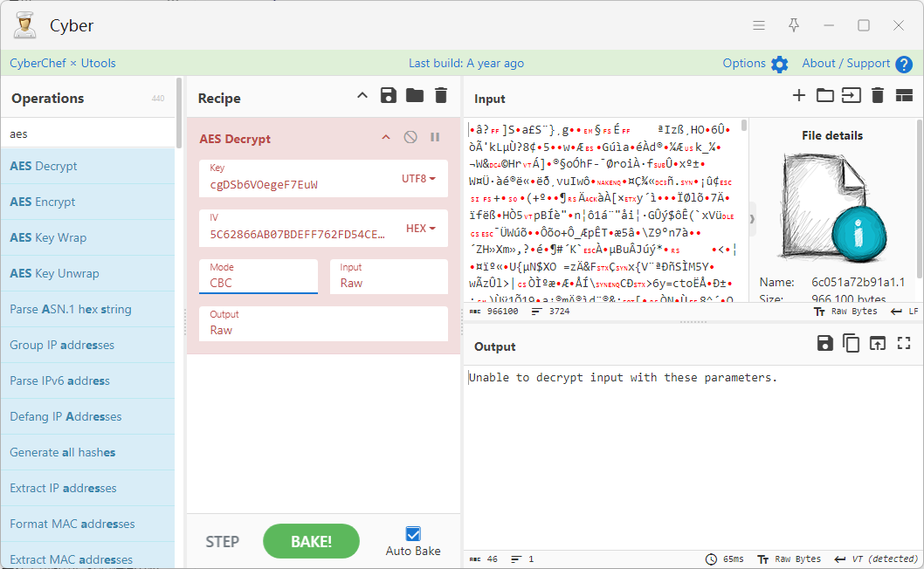924x569 pixels.
Task: Change output character encoding Raw Bytes
Action: point(790,559)
